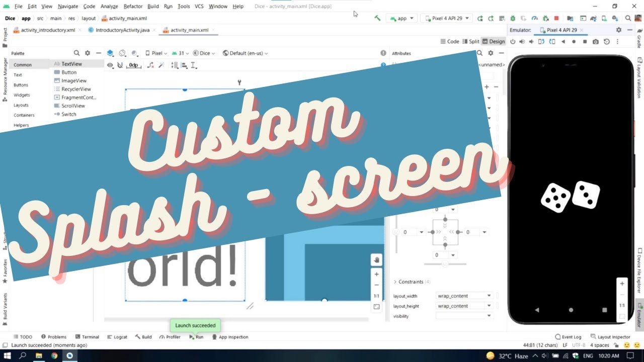Switch editor to Code view

pos(450,41)
